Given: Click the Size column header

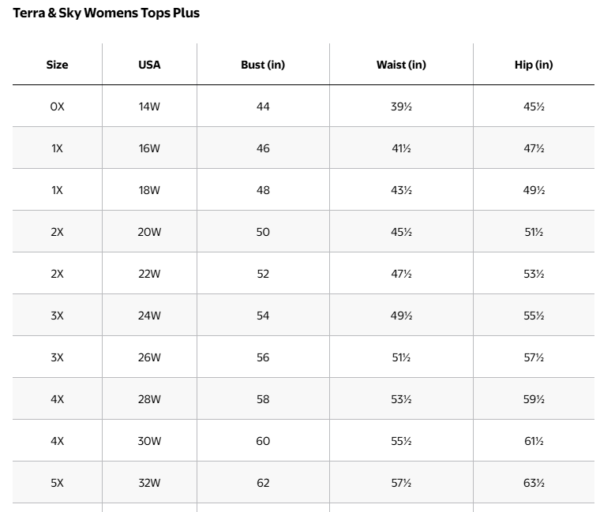Looking at the screenshot, I should pyautogui.click(x=57, y=65).
